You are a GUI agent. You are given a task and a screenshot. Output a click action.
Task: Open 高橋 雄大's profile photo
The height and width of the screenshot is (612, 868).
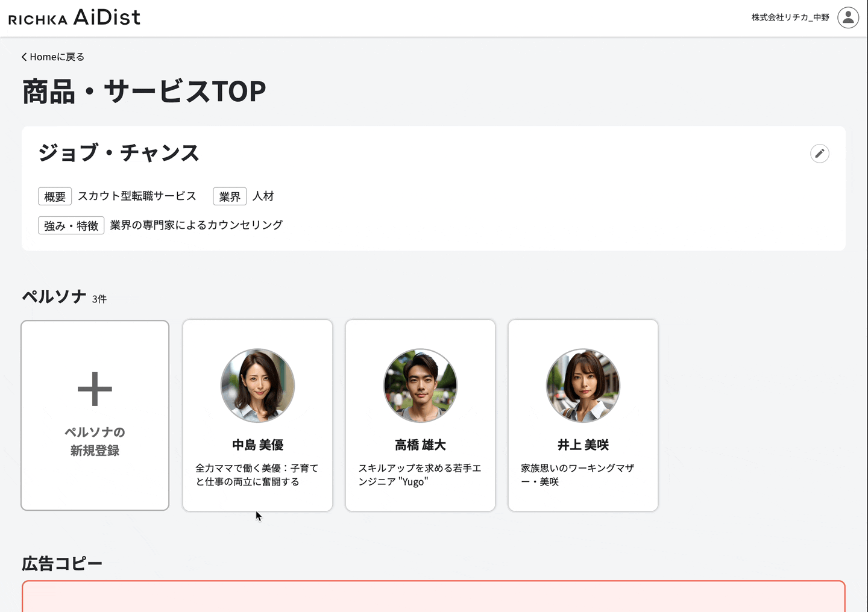coord(420,386)
